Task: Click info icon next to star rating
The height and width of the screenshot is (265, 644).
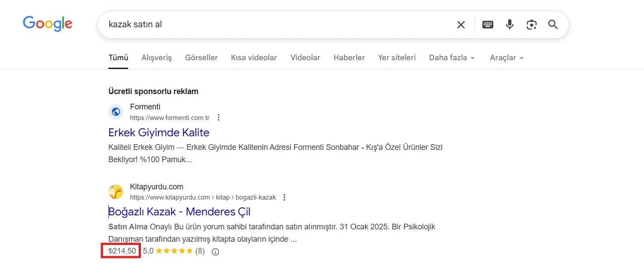Action: tap(215, 252)
